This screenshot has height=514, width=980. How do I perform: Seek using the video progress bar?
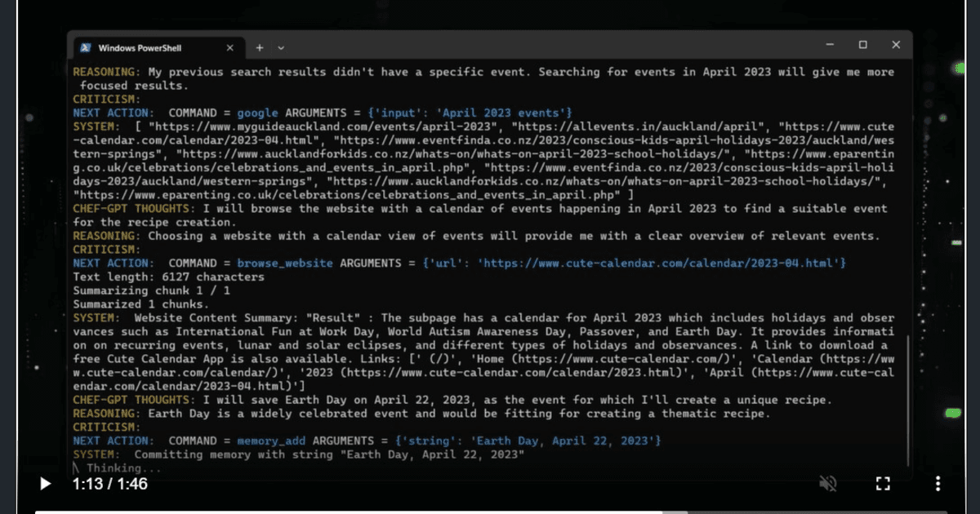pyautogui.click(x=490, y=512)
